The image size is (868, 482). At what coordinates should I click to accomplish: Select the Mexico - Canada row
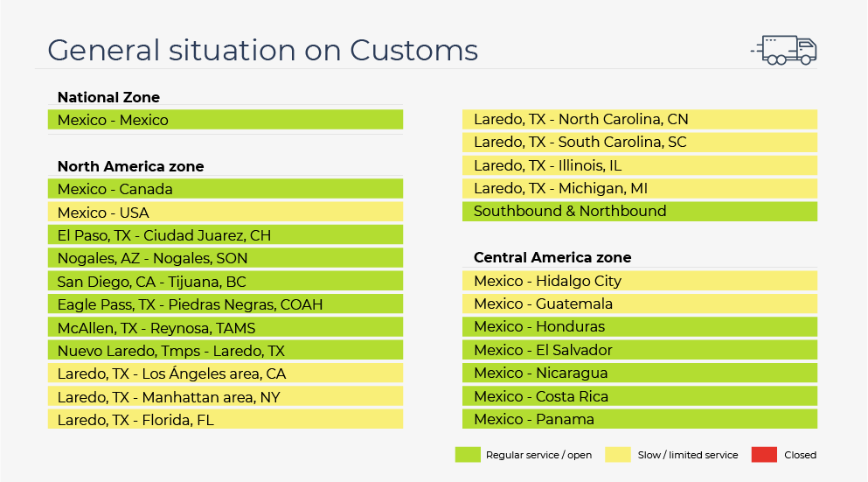click(226, 189)
